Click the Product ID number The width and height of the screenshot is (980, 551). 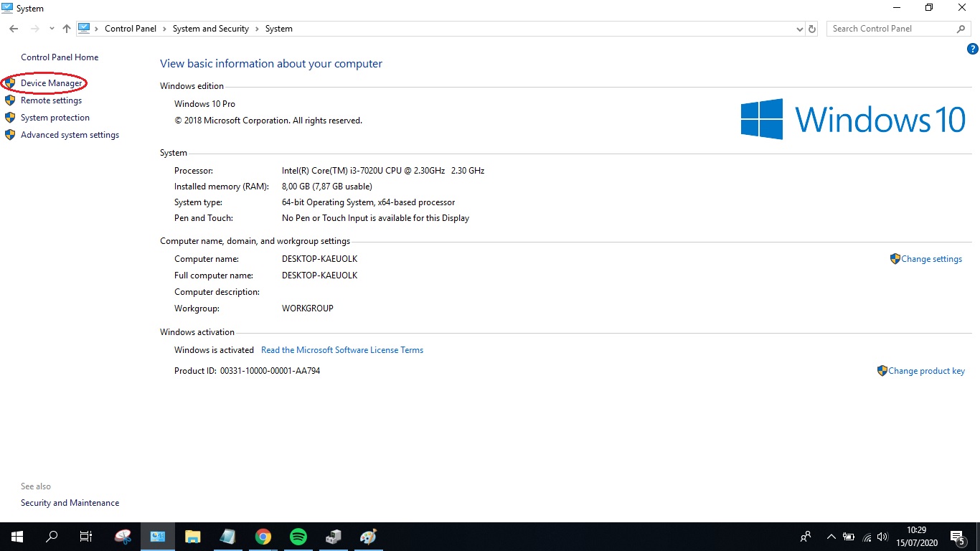point(270,371)
